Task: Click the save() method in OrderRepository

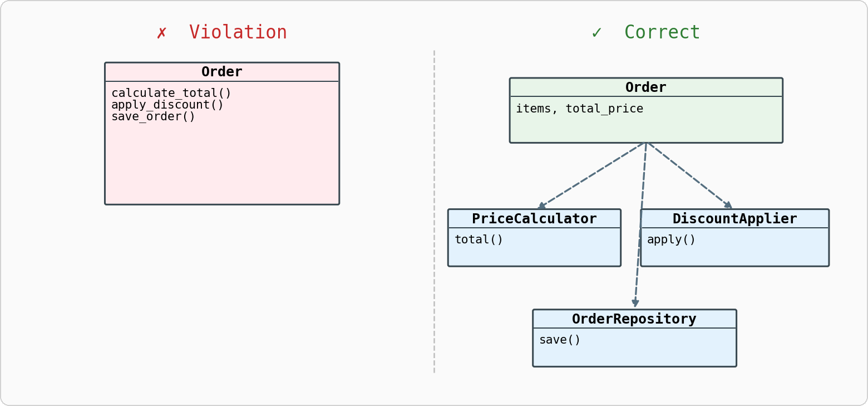Action: [x=560, y=340]
